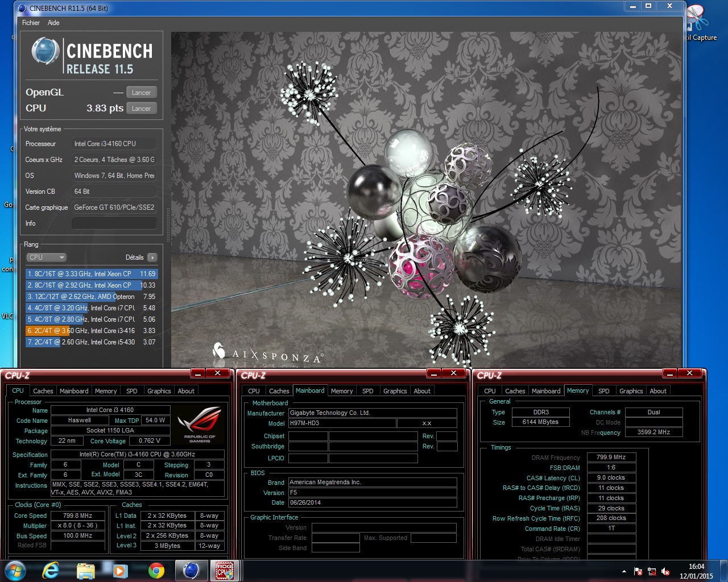Image resolution: width=728 pixels, height=582 pixels.
Task: Select ranking row 4C/8T @ 3.20 GHz
Action: (x=91, y=308)
